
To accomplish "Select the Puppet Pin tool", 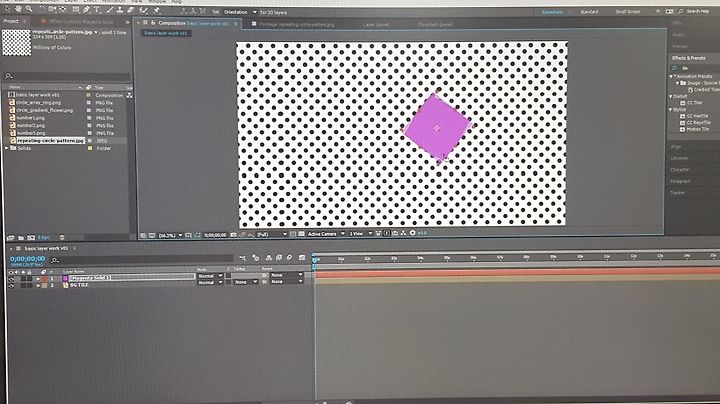I will point(157,9).
